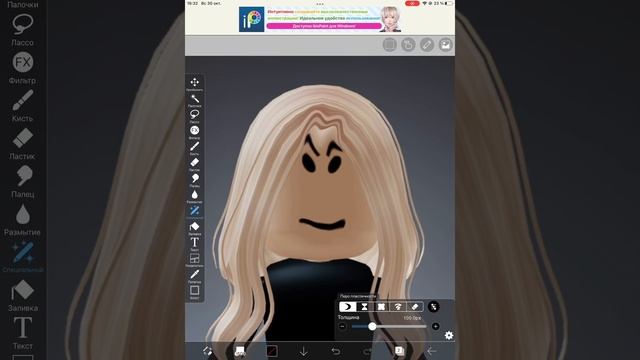This screenshot has width=640, height=360.
Task: Open the FX Filter tool
Action: pyautogui.click(x=195, y=131)
